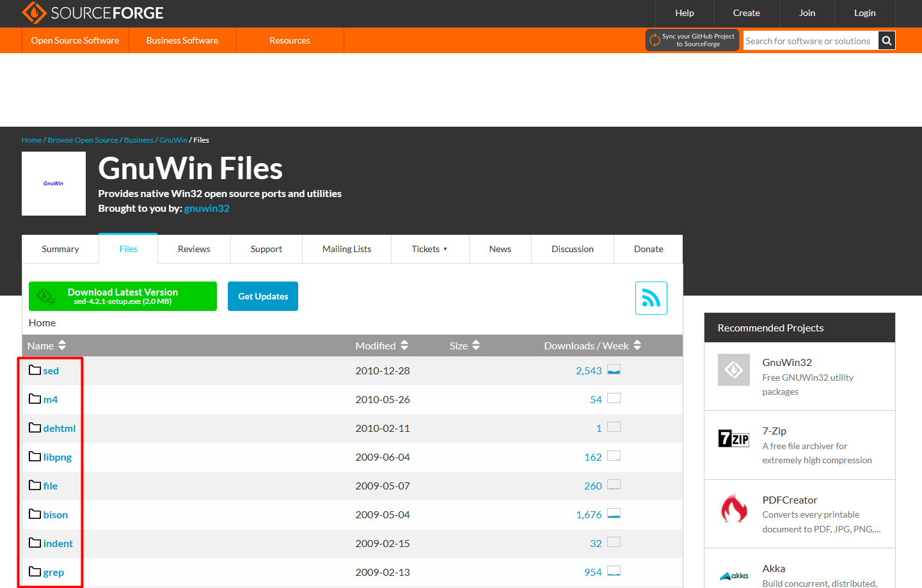
Task: Switch to the Reviews tab
Action: [194, 249]
